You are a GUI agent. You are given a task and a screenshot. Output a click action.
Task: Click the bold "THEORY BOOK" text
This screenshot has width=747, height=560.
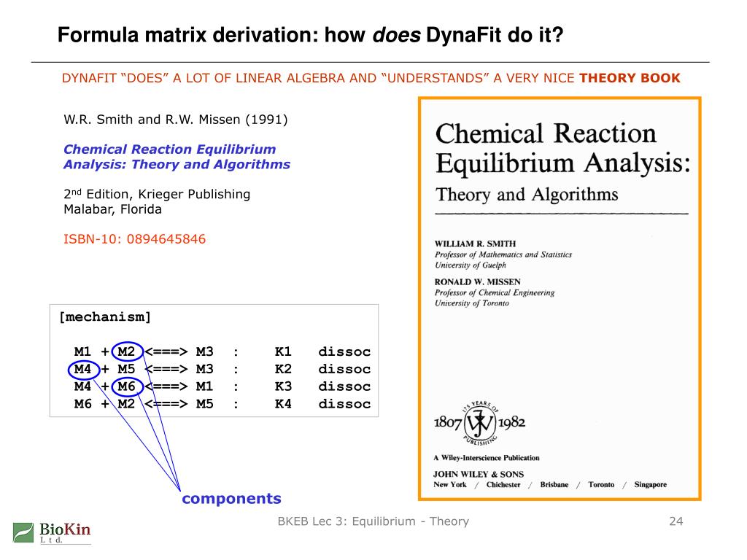pos(630,78)
